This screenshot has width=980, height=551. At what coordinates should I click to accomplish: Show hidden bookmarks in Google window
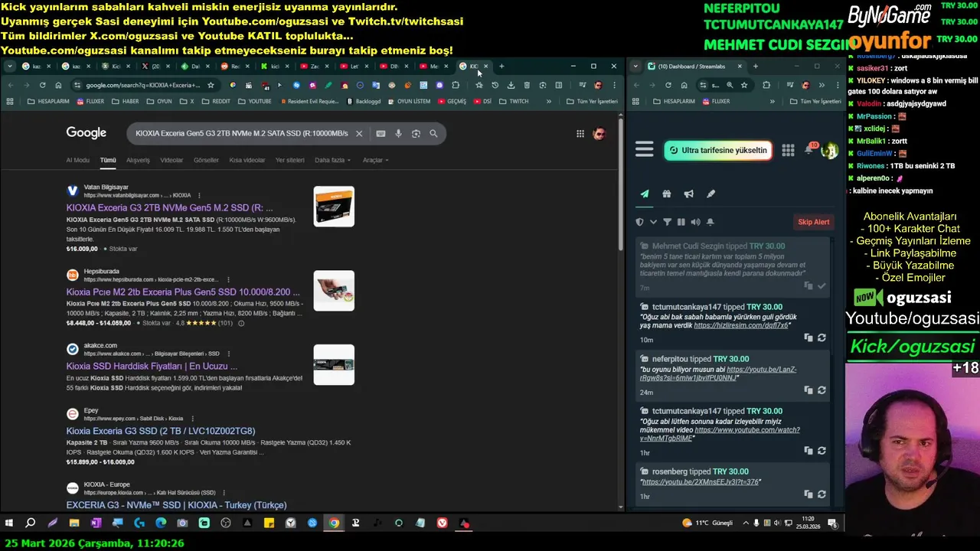click(549, 101)
